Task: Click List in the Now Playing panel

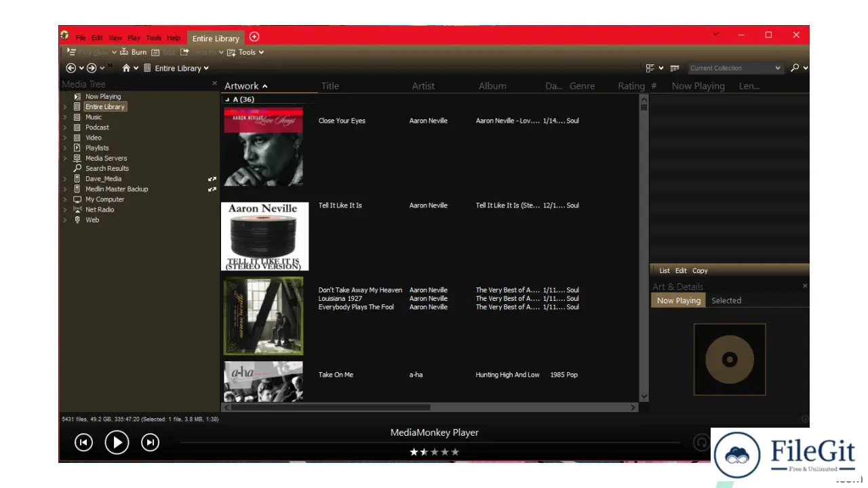Action: [665, 270]
